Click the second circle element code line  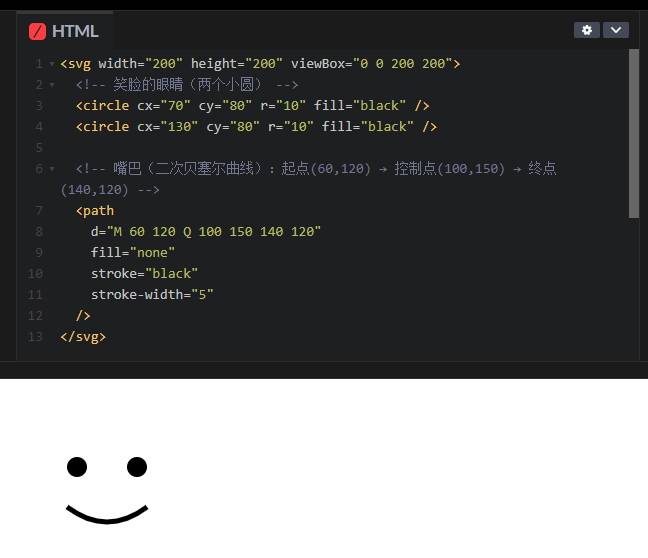click(256, 126)
